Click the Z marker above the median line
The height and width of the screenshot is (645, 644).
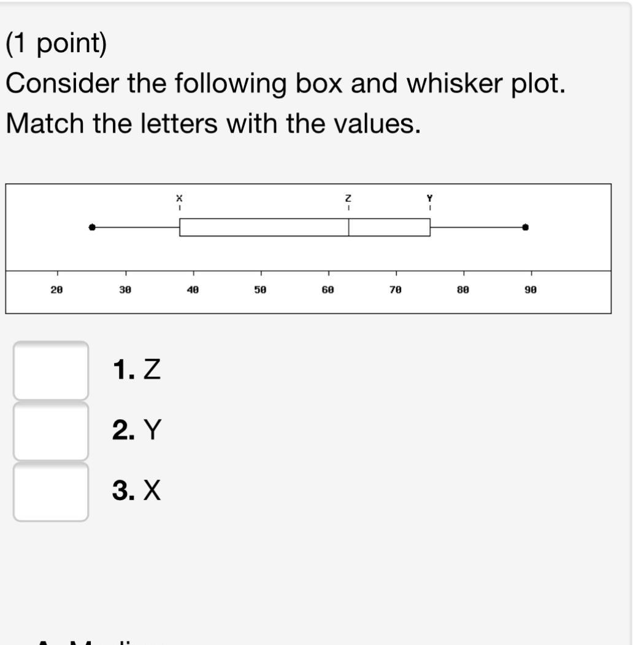[348, 198]
